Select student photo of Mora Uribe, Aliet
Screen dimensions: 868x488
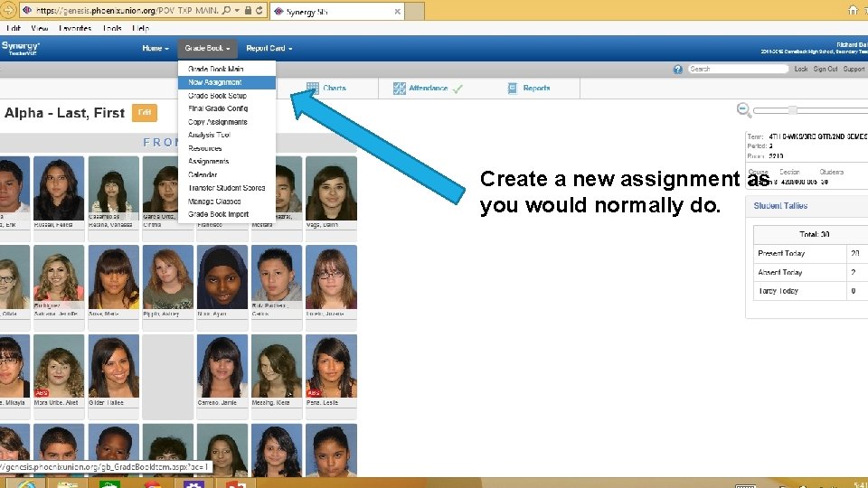59,366
